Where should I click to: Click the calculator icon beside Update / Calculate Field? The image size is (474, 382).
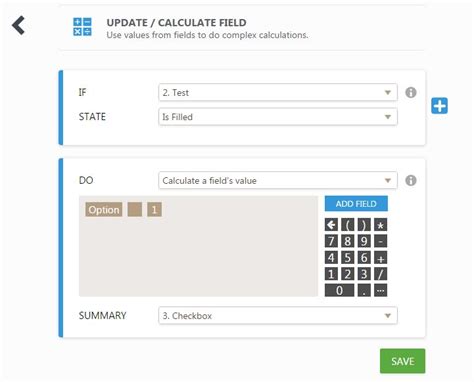82,27
